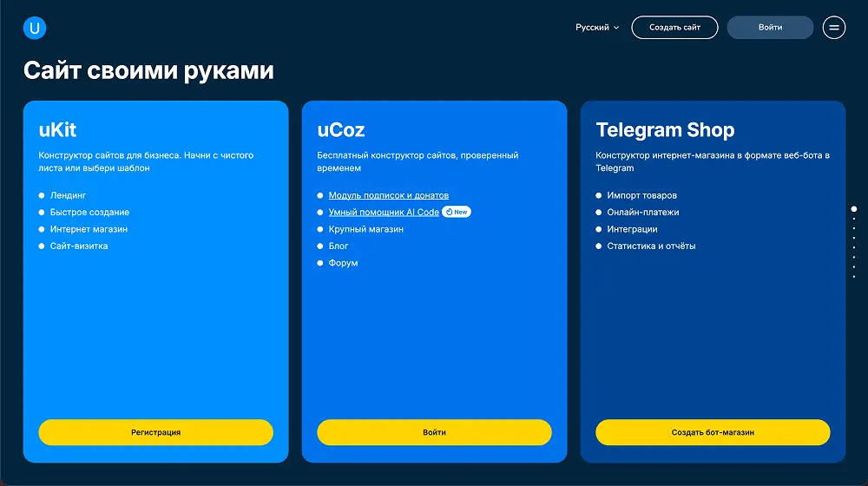Expand the Русский language dropdown

pyautogui.click(x=597, y=27)
